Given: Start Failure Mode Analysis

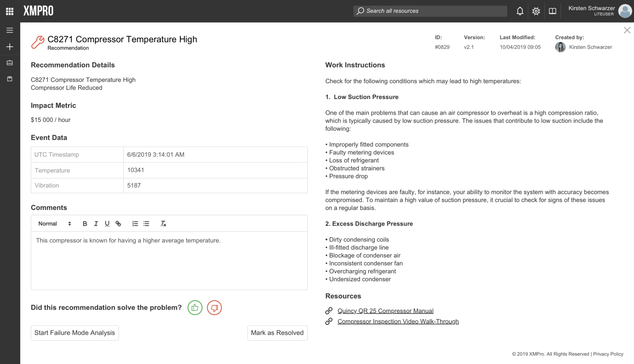Looking at the screenshot, I should [75, 333].
